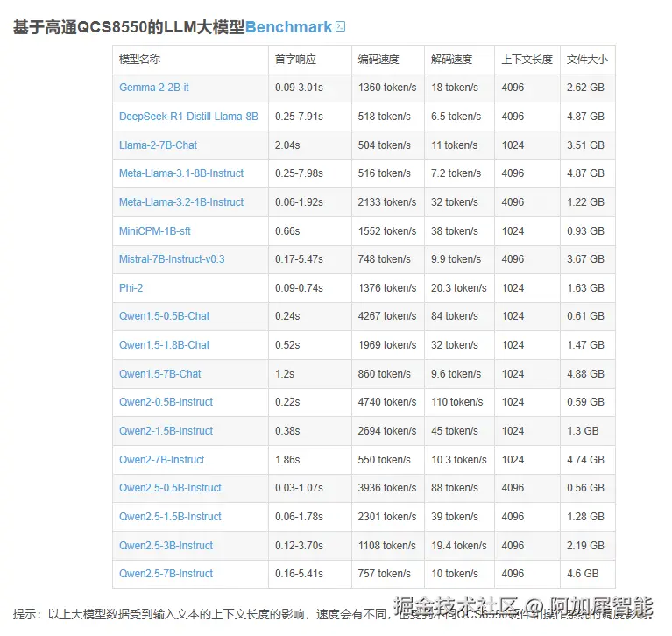Viewport: 672px width, 636px height.
Task: Click the 文件大小 column header
Action: 588,60
